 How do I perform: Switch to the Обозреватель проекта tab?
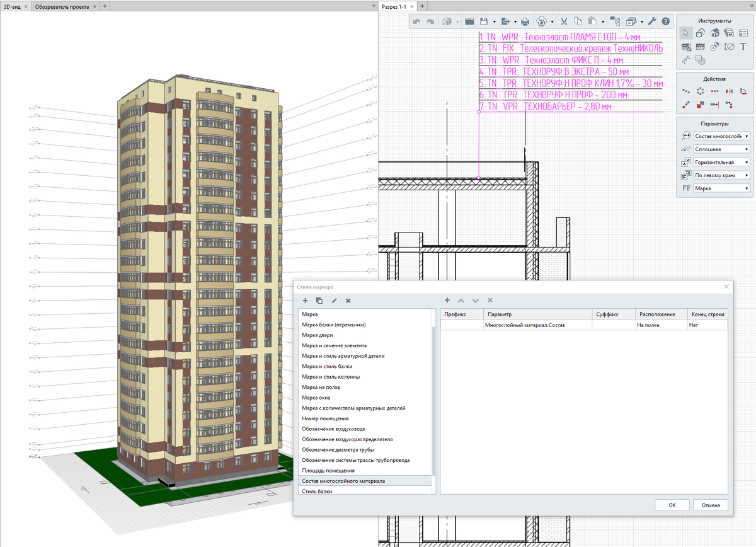tap(62, 6)
